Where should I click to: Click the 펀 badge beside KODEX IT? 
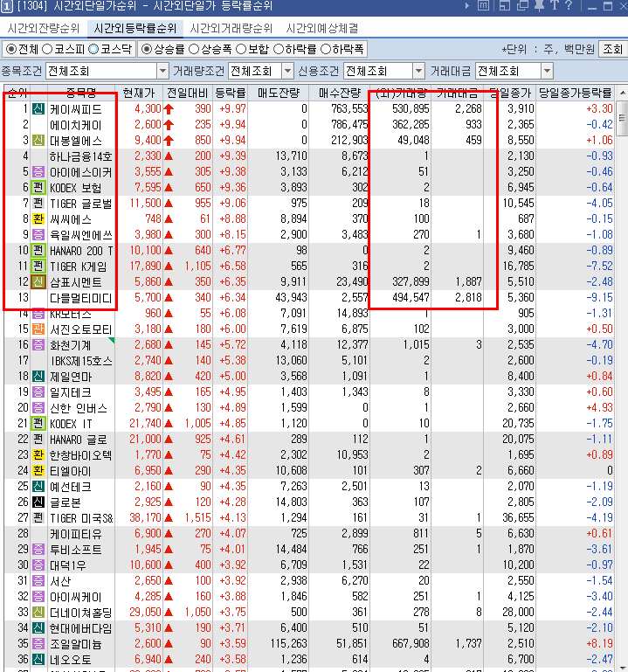(38, 424)
